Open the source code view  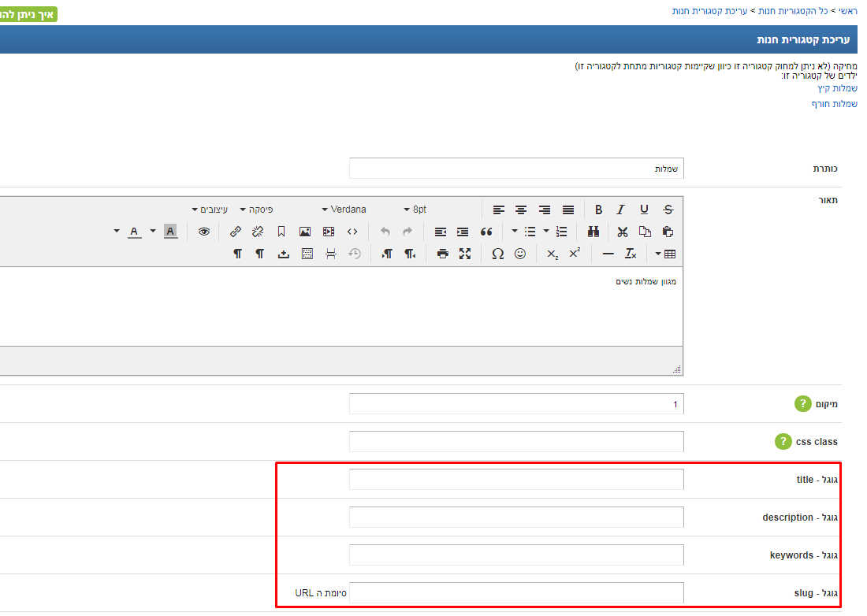pyautogui.click(x=352, y=232)
